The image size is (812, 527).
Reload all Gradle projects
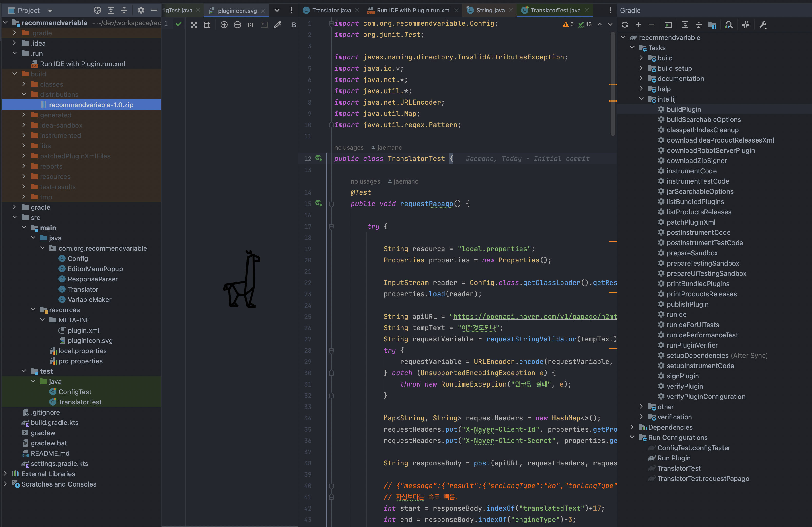pyautogui.click(x=625, y=25)
